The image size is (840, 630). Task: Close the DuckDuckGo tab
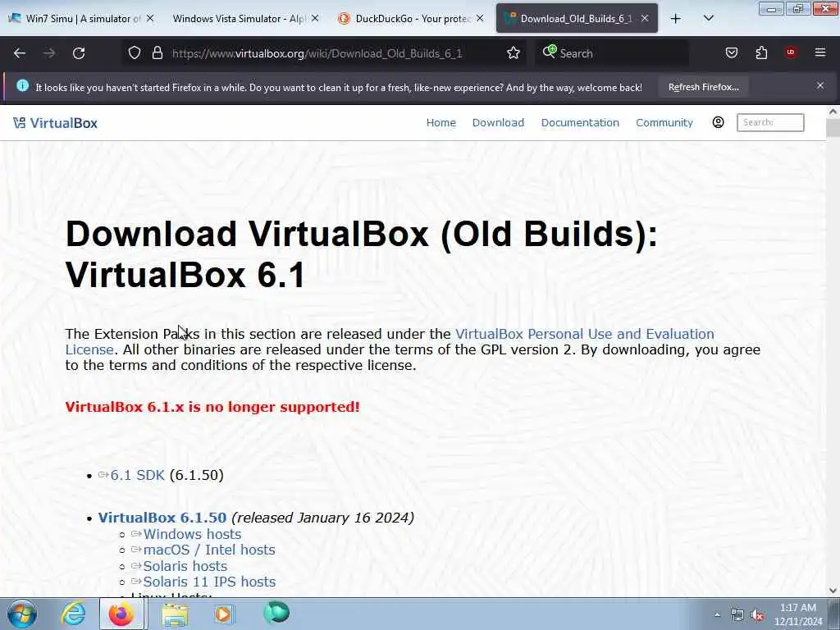480,18
